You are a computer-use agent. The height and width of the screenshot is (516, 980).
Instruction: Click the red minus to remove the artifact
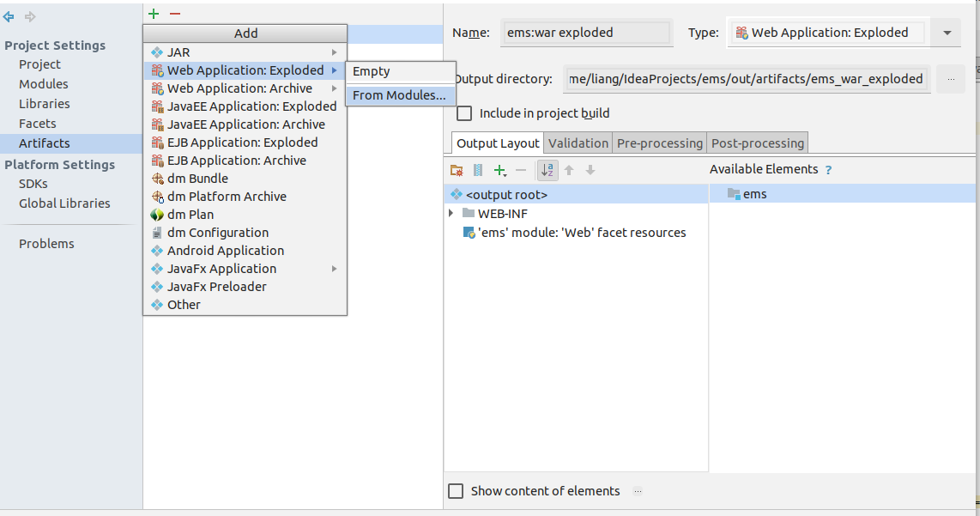point(175,13)
